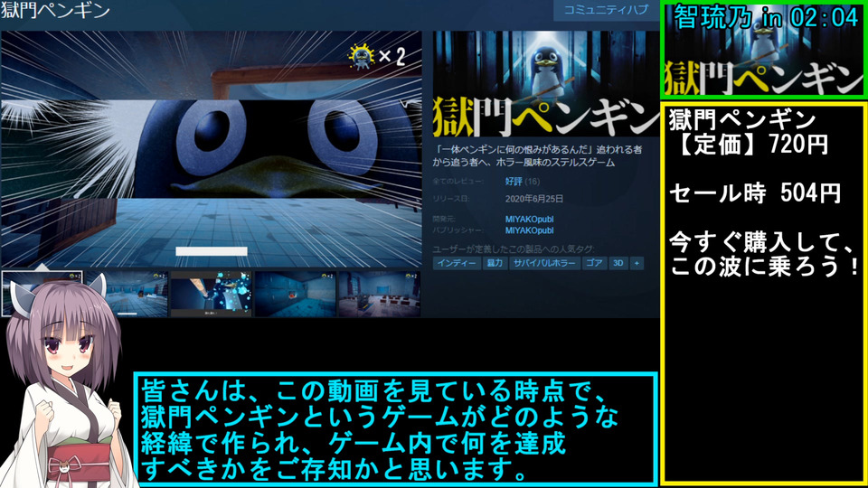Viewport: 868px width, 488px height.
Task: Click the 3D tag
Action: click(x=618, y=263)
